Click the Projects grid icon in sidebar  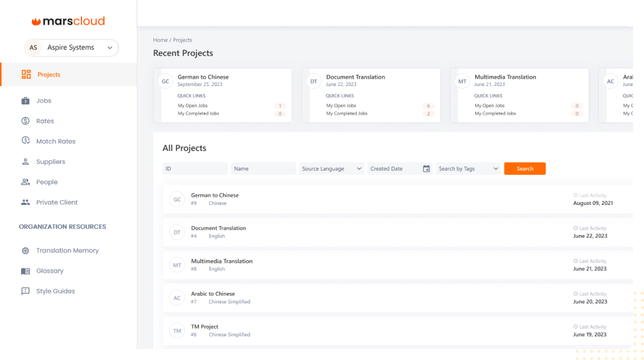26,74
